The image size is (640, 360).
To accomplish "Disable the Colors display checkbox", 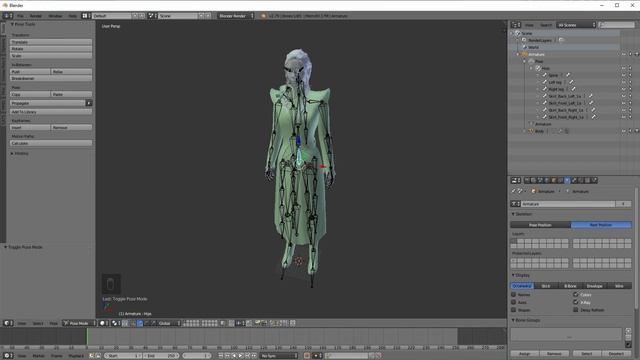I will (576, 294).
